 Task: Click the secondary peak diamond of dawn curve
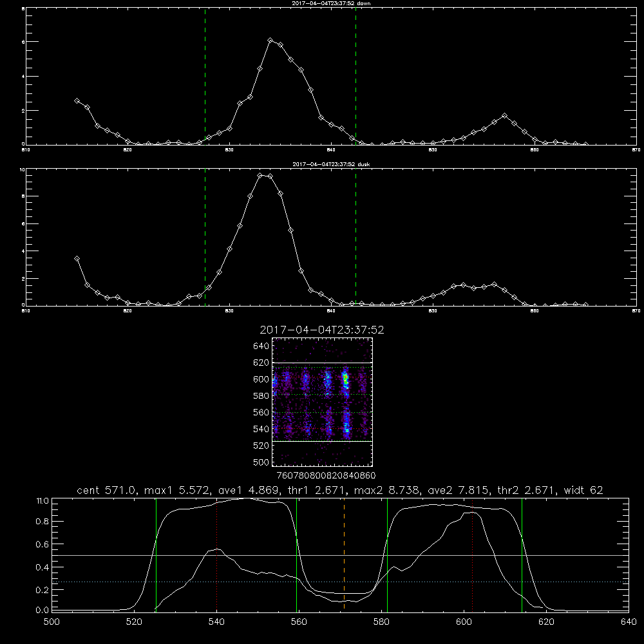[504, 116]
